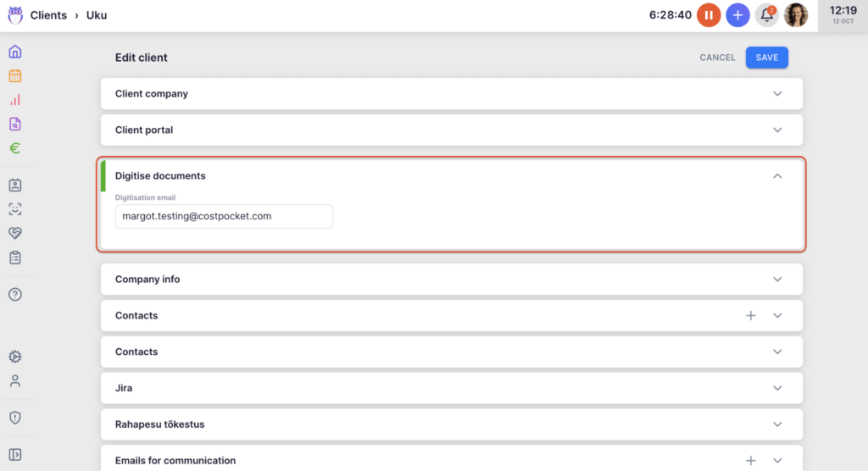The image size is (868, 471).
Task: Expand the sidebar using the panel icon
Action: [15, 455]
